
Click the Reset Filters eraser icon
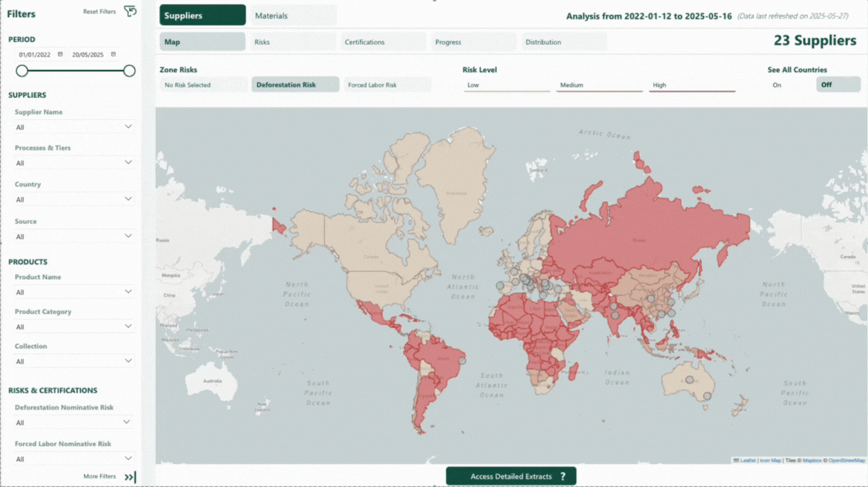(130, 12)
